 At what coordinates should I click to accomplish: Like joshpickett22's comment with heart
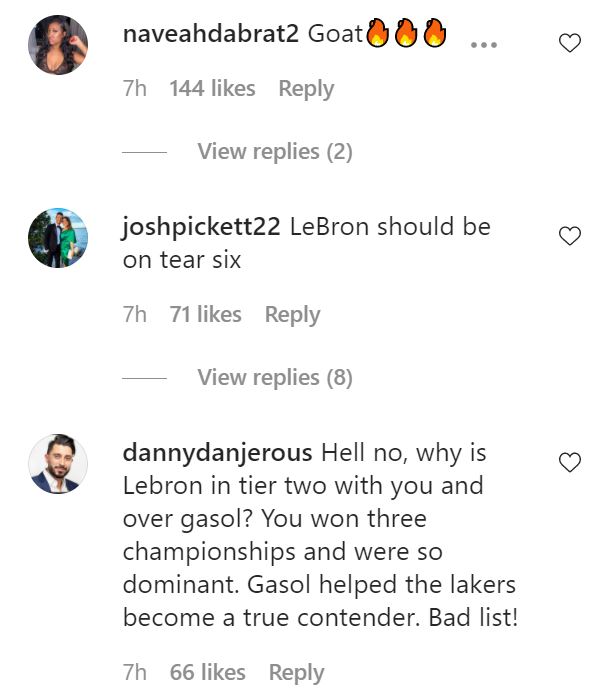click(569, 236)
